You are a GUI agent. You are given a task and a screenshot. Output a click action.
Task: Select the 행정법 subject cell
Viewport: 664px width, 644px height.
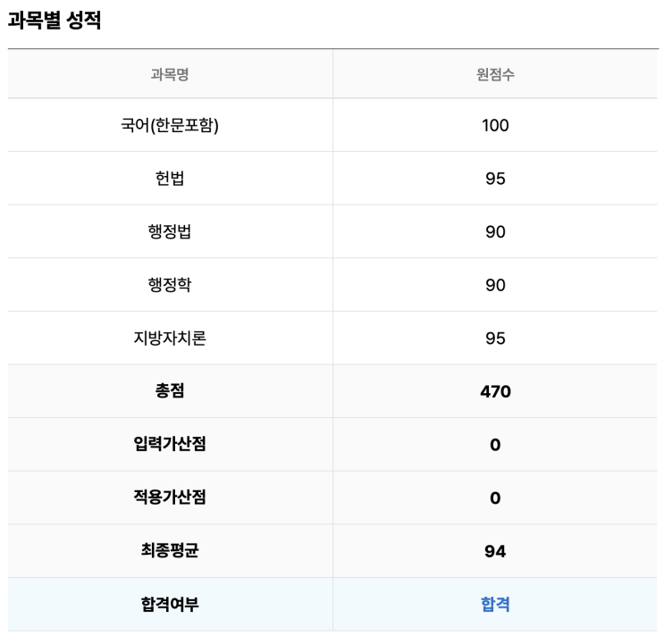pos(170,232)
